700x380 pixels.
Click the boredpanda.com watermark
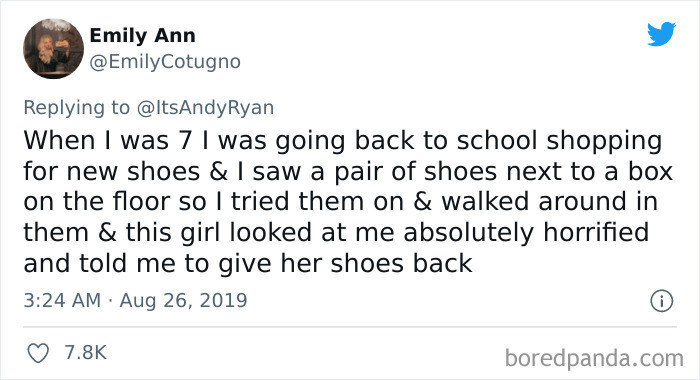pyautogui.click(x=594, y=359)
